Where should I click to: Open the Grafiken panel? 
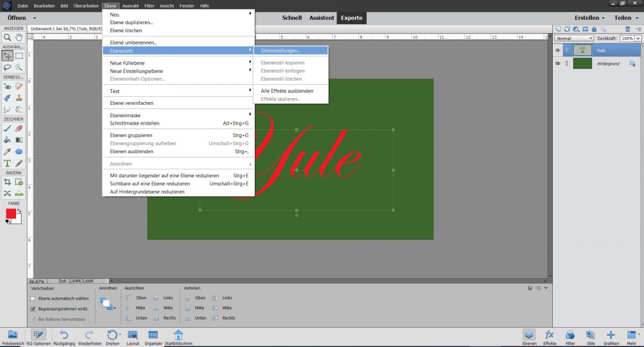tap(611, 337)
